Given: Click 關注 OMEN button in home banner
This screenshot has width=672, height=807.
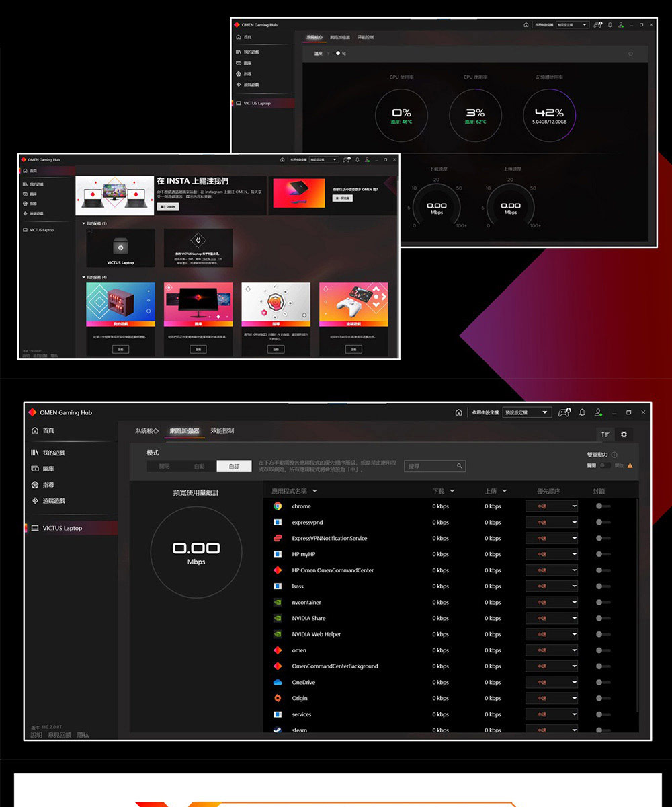Looking at the screenshot, I should [168, 207].
